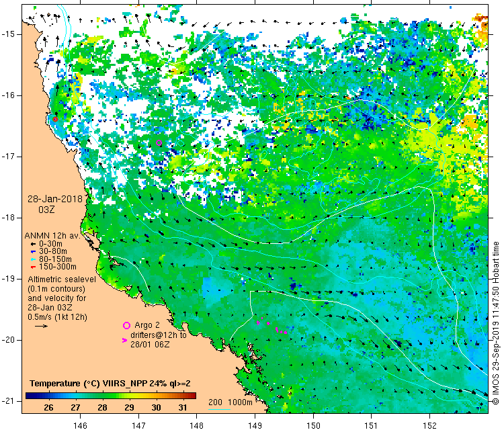The width and height of the screenshot is (504, 430).
Task: Click the temperature color bar
Action: click(x=111, y=396)
